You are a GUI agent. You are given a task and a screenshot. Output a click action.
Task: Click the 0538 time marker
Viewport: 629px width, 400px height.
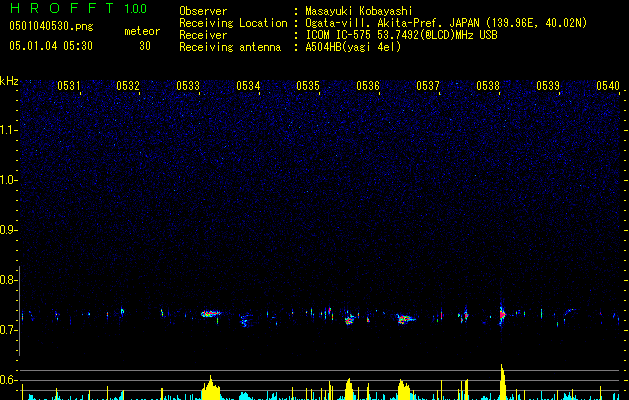tap(488, 86)
